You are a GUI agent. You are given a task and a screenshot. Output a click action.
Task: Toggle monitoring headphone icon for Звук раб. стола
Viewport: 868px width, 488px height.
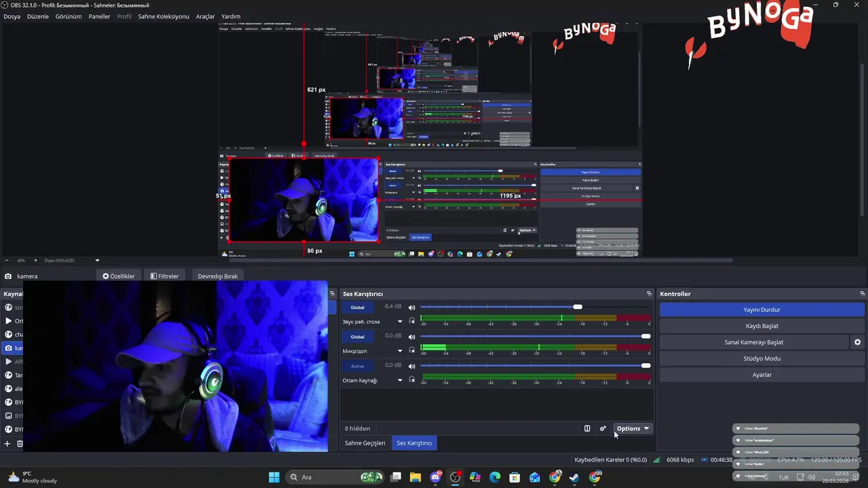[x=412, y=321]
